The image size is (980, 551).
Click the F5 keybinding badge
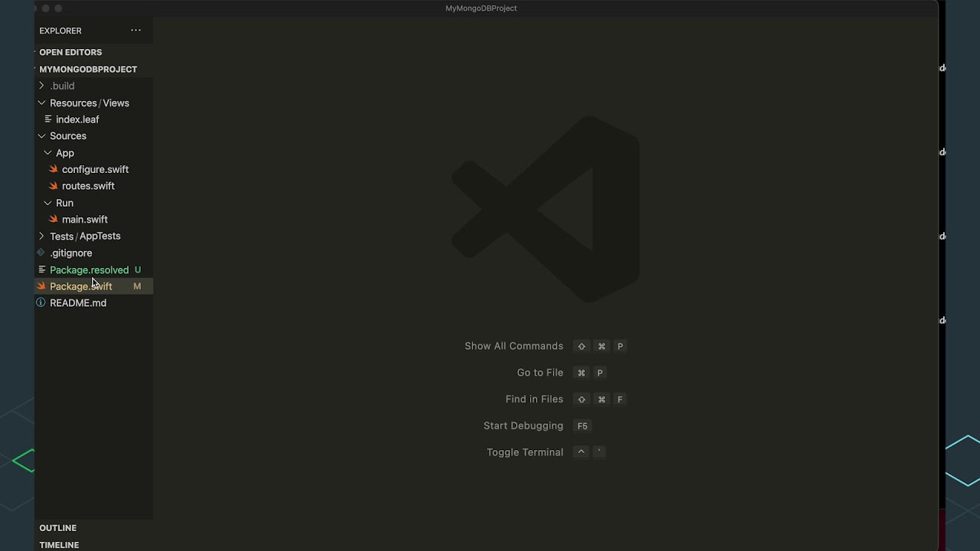click(x=583, y=426)
